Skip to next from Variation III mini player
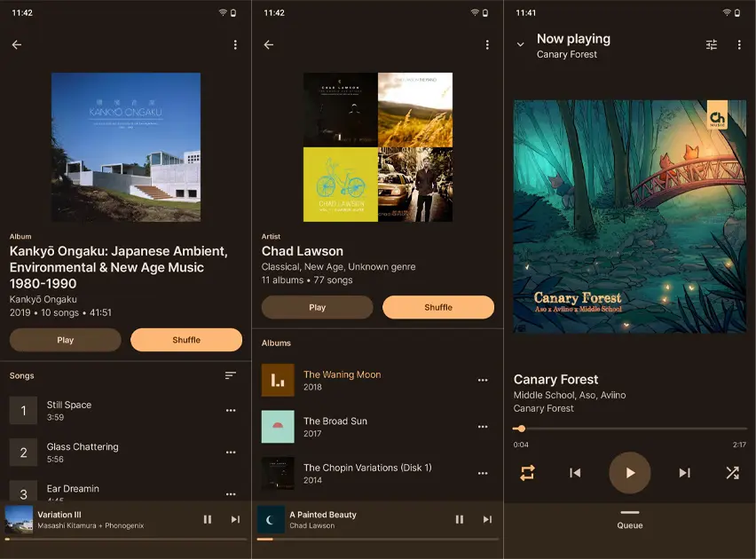Image resolution: width=756 pixels, height=559 pixels. point(235,519)
